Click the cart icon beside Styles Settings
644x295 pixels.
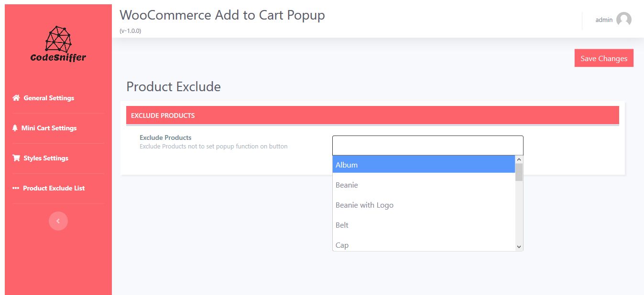click(16, 158)
